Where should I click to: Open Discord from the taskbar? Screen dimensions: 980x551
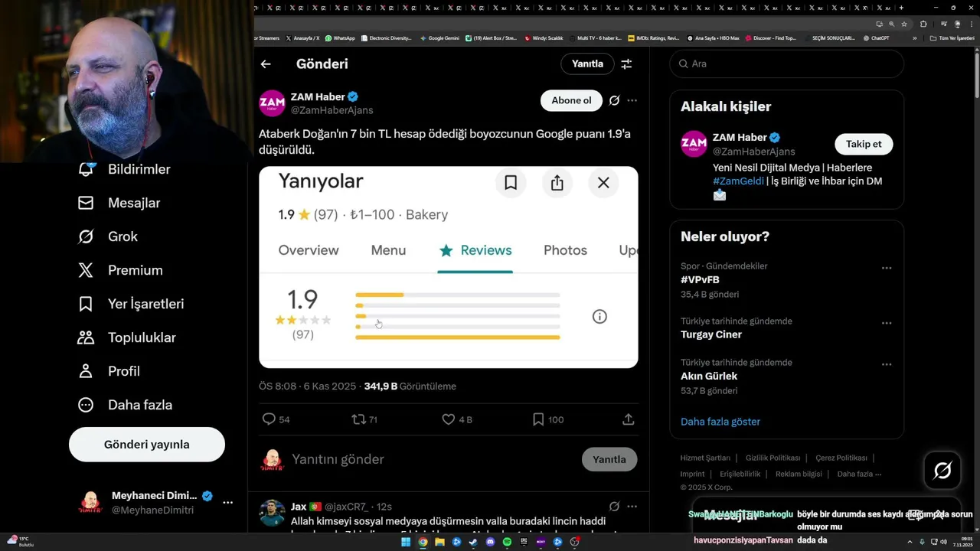491,542
